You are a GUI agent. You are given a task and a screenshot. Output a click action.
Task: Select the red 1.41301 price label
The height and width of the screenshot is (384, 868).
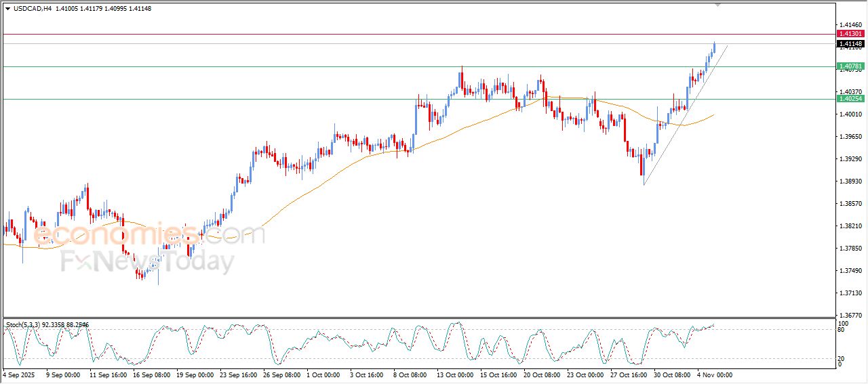coord(850,34)
